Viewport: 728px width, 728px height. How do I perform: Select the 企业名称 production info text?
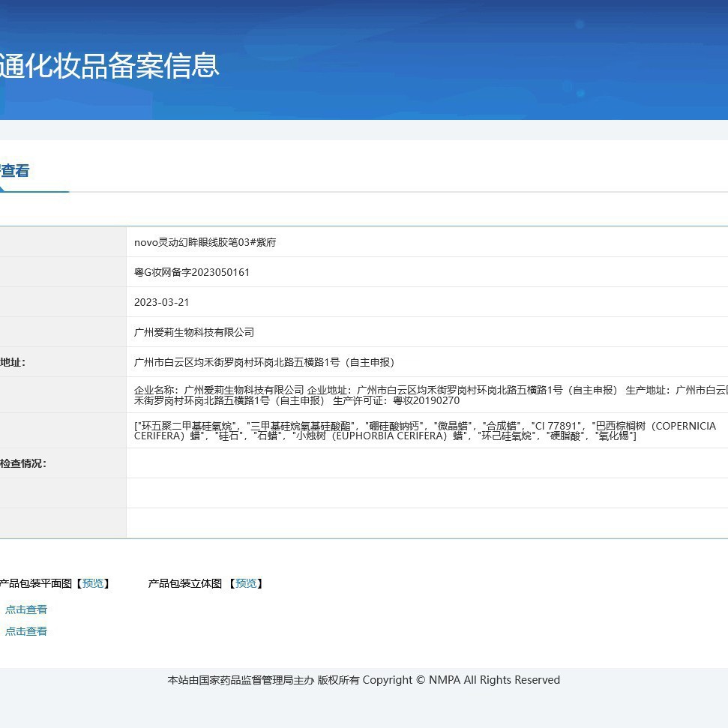pos(431,395)
